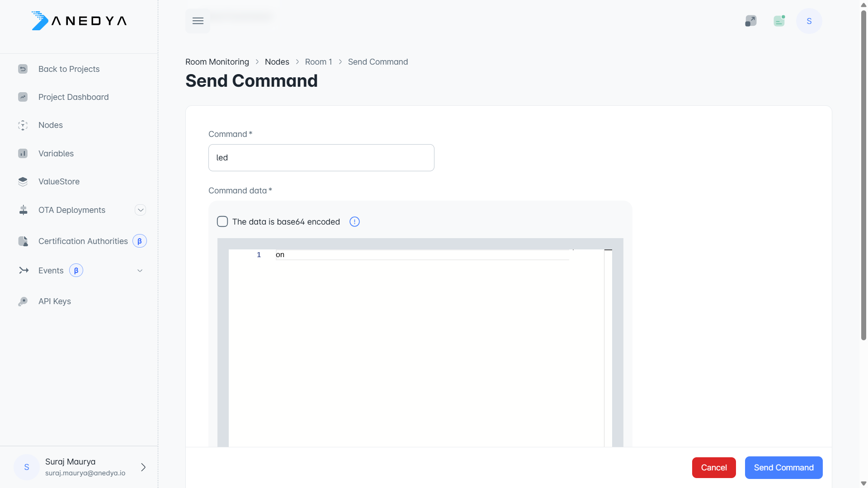Open the Variables sidebar item

click(x=56, y=154)
